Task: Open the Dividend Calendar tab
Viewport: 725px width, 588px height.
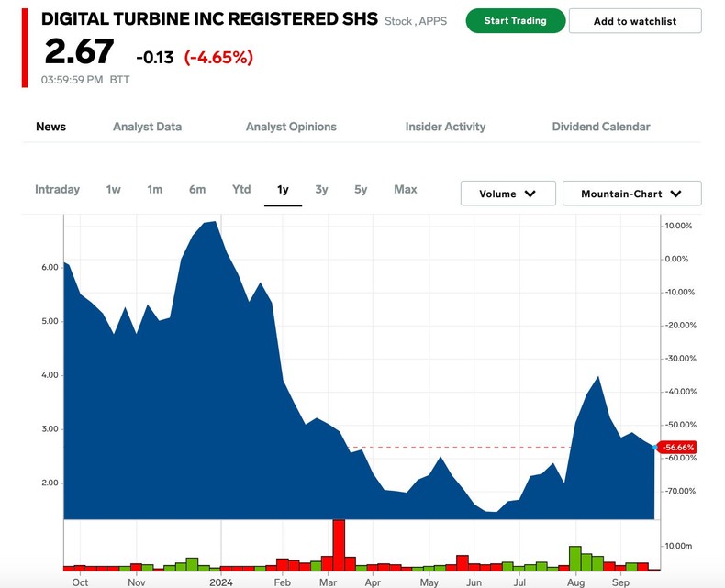Action: [x=601, y=127]
